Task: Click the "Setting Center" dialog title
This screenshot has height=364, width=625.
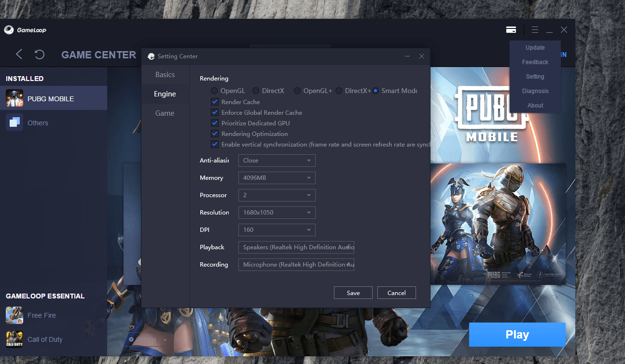Action: (x=178, y=56)
